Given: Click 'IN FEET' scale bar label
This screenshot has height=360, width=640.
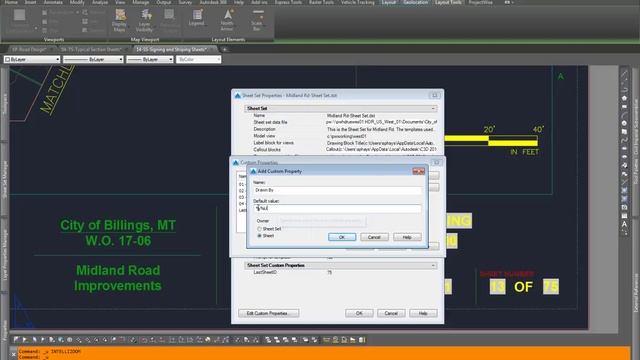Looking at the screenshot, I should tap(524, 152).
